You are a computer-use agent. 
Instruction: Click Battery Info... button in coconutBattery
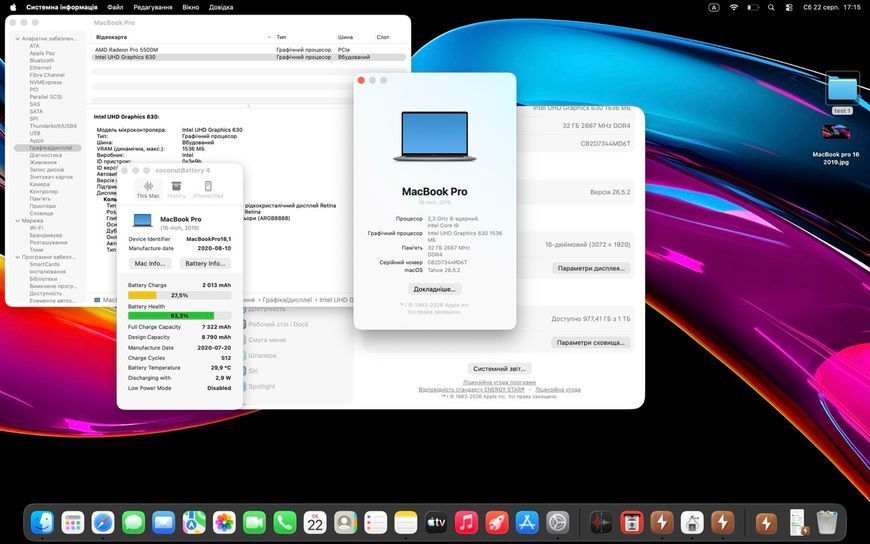pyautogui.click(x=205, y=263)
